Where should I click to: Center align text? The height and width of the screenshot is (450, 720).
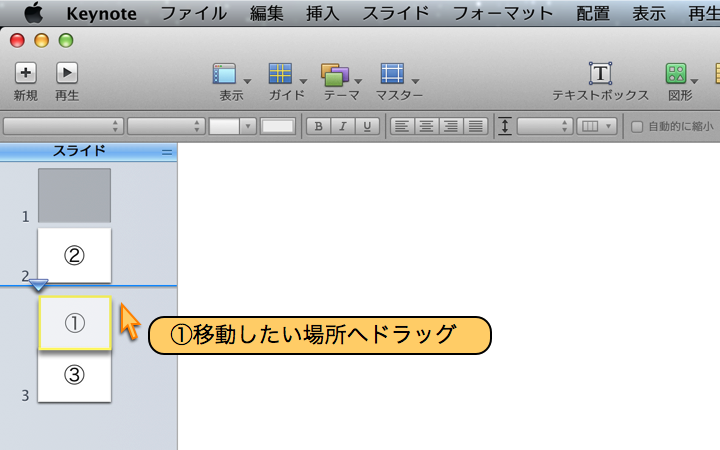click(427, 126)
